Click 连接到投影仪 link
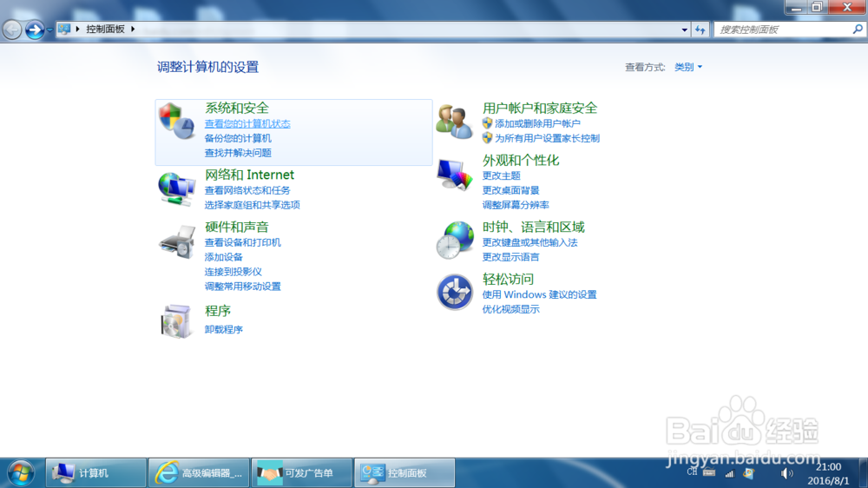 coord(233,272)
